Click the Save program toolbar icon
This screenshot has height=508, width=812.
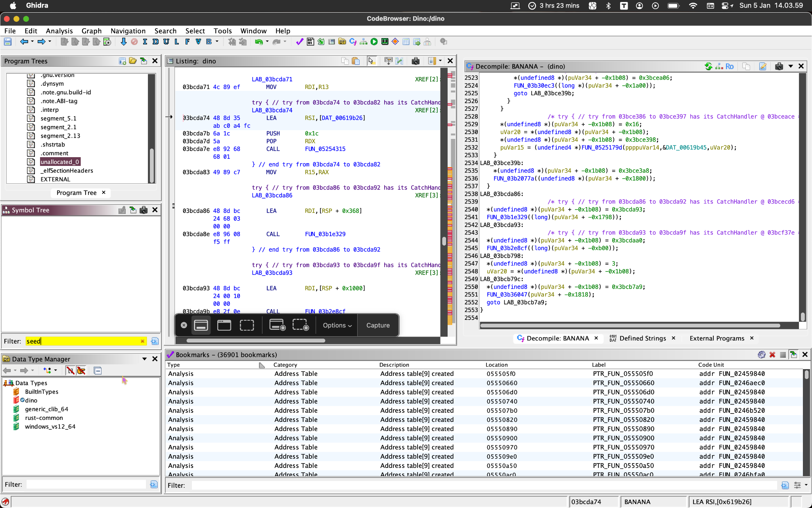coord(8,42)
